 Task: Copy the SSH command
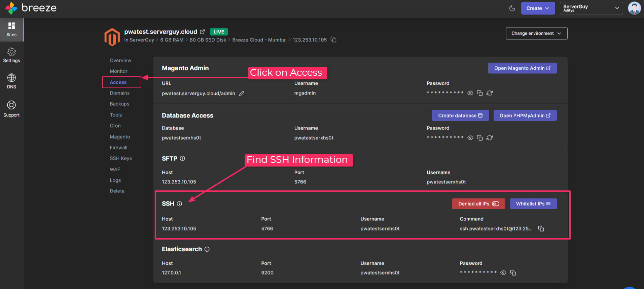[x=541, y=229]
